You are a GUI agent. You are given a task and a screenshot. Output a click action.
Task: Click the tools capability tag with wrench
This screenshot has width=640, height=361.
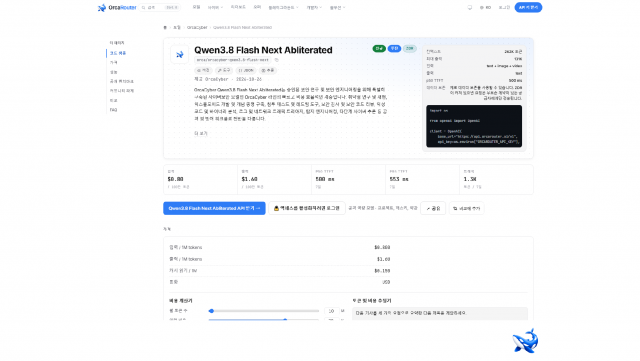[224, 70]
